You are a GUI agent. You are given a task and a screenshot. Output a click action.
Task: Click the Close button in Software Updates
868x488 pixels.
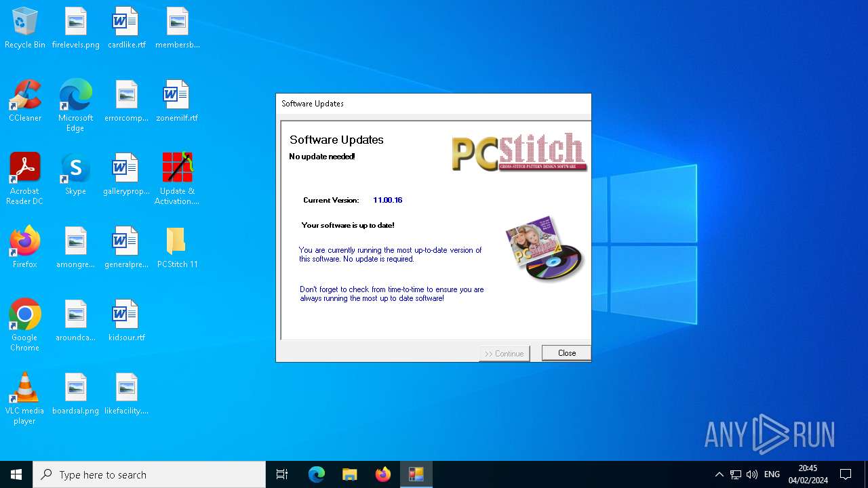coord(566,353)
